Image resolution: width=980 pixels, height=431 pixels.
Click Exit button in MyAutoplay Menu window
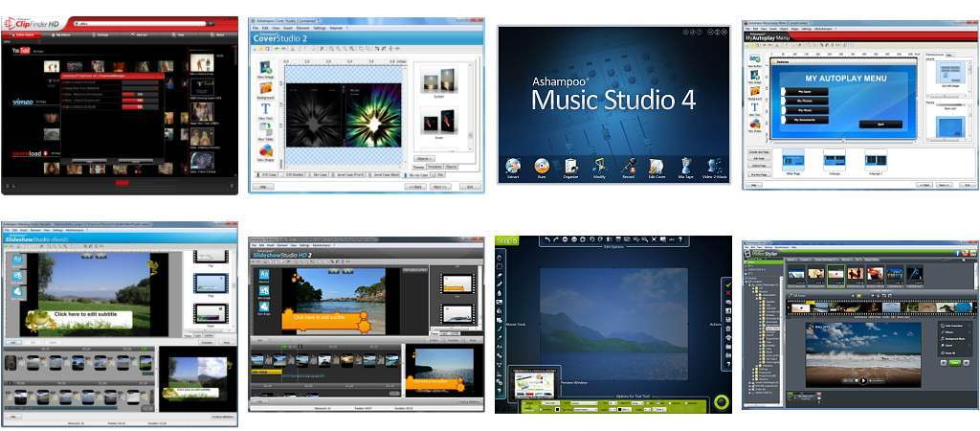click(967, 185)
